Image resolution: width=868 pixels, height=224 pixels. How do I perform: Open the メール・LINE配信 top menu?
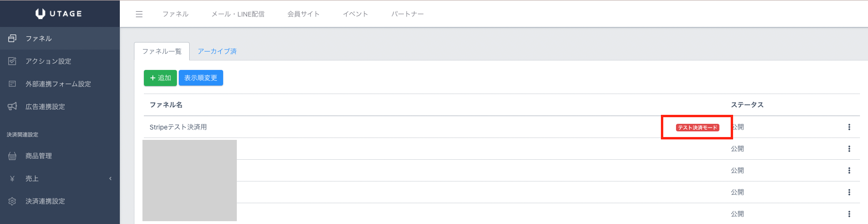pyautogui.click(x=238, y=14)
